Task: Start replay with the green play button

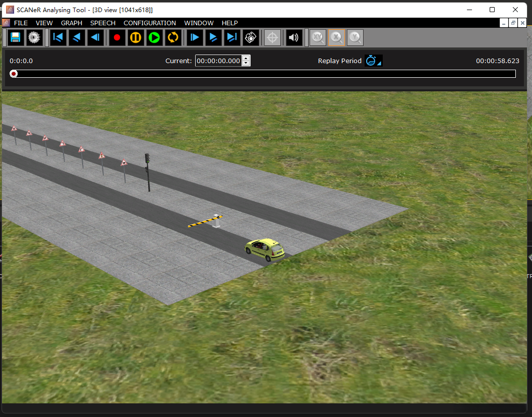Action: click(x=154, y=37)
